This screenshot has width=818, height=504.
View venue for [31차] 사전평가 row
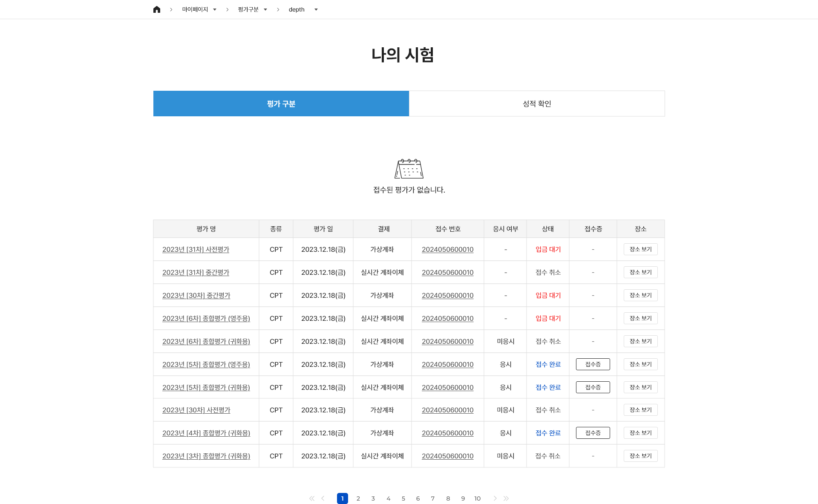point(641,249)
